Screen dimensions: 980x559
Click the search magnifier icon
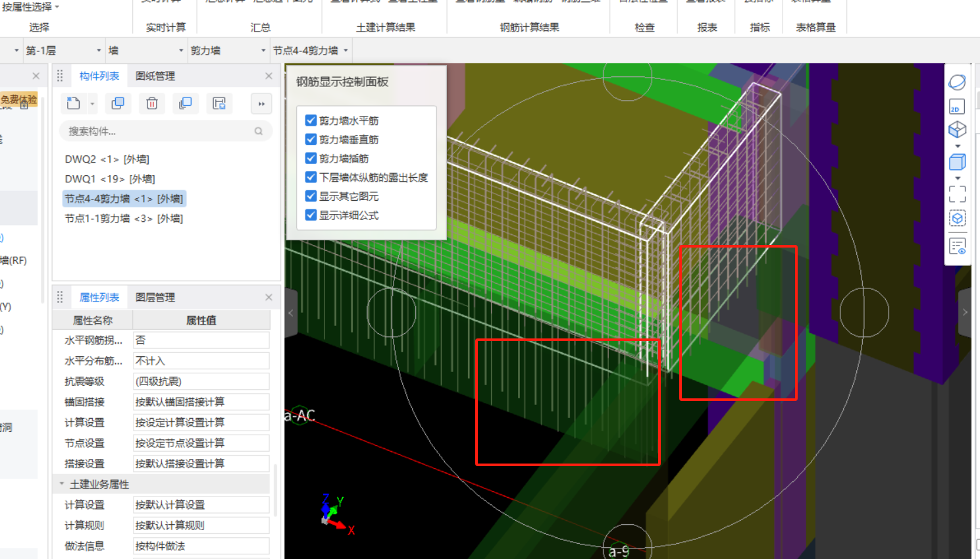tap(259, 131)
